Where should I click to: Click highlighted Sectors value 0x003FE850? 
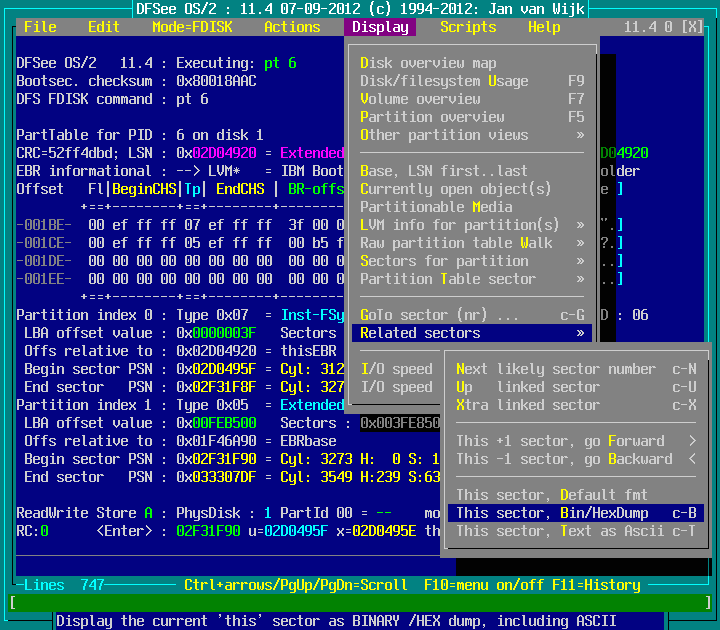coord(400,422)
